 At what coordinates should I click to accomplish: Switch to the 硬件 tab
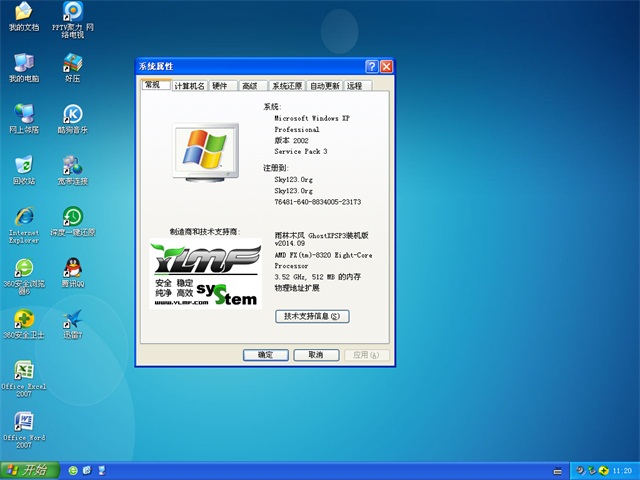(220, 87)
